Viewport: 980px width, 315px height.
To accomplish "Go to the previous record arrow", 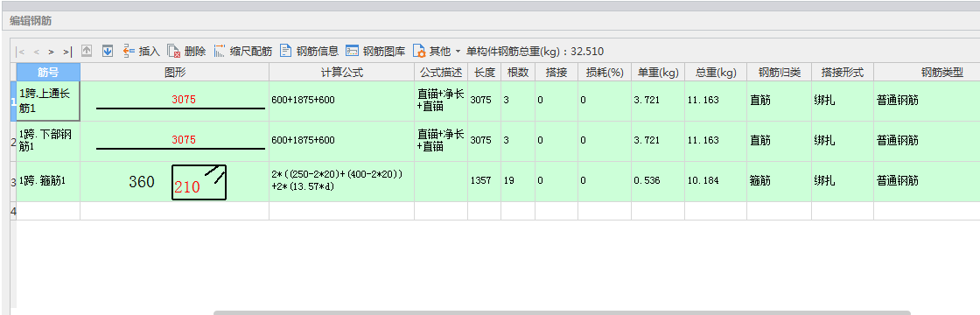I will pyautogui.click(x=36, y=52).
